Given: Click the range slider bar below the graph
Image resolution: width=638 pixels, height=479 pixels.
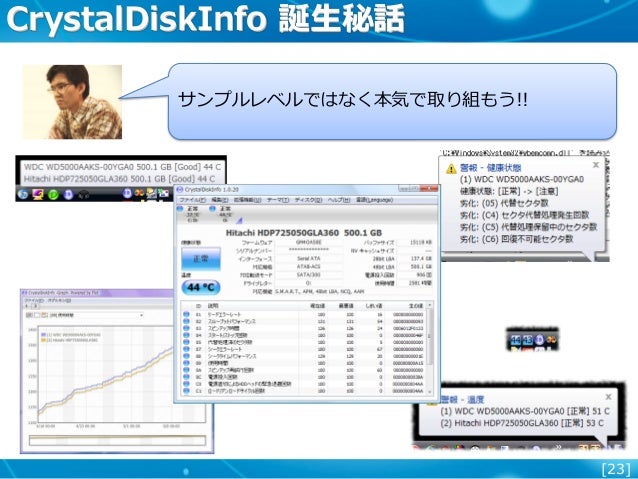Looking at the screenshot, I should (x=118, y=440).
